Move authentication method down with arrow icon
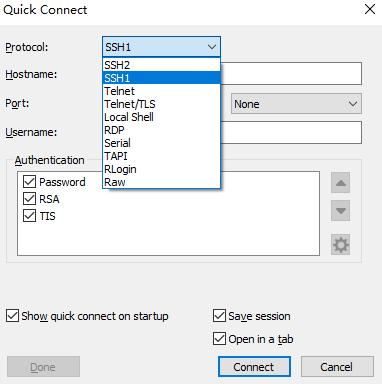The image size is (382, 384). click(x=340, y=211)
